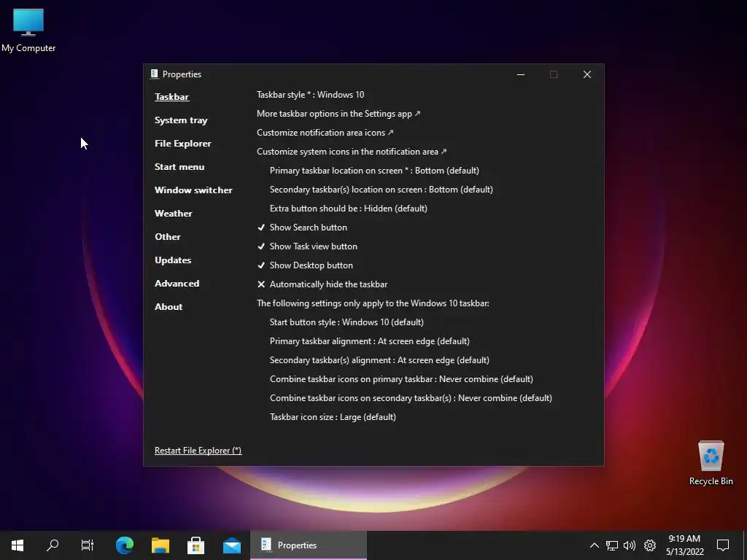Change Primary taskbar alignment setting
747x560 pixels.
point(370,341)
